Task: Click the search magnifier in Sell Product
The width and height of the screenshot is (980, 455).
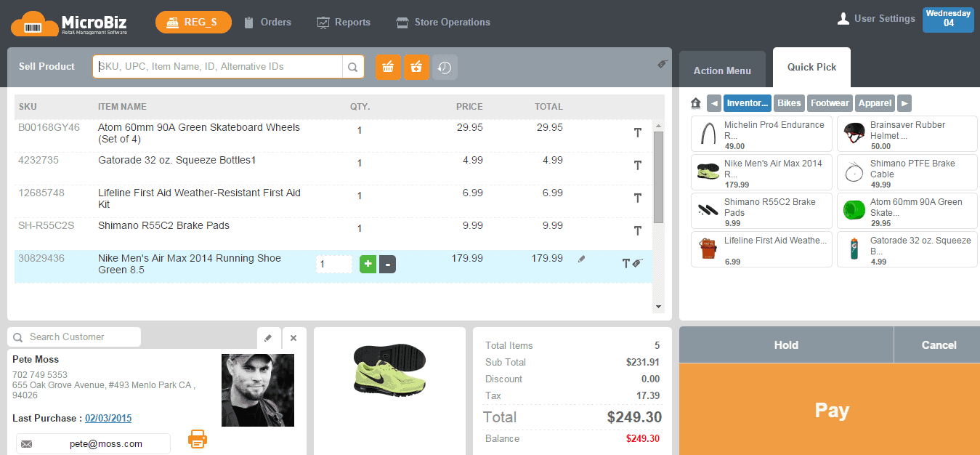Action: click(352, 67)
